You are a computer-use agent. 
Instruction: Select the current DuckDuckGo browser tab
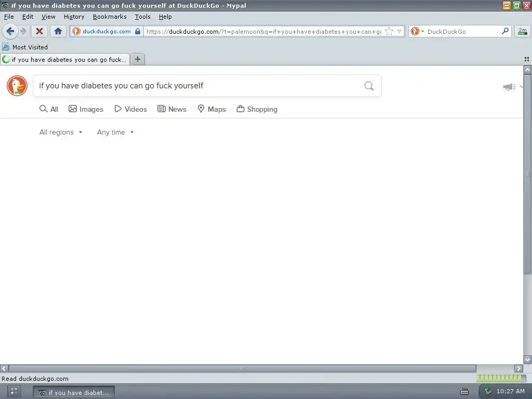65,59
